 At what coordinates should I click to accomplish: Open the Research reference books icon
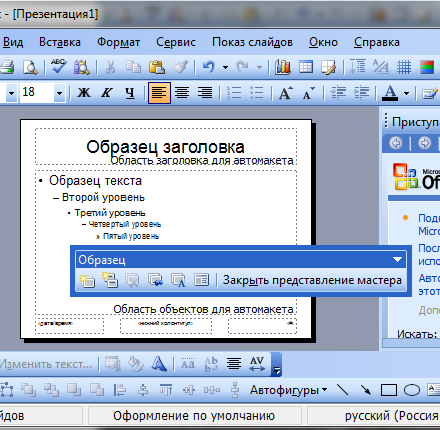point(82,67)
